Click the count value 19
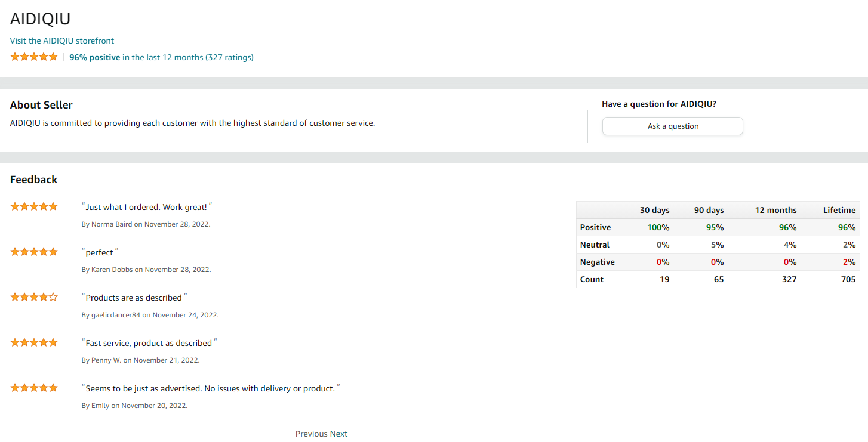This screenshot has height=442, width=868. pyautogui.click(x=664, y=279)
